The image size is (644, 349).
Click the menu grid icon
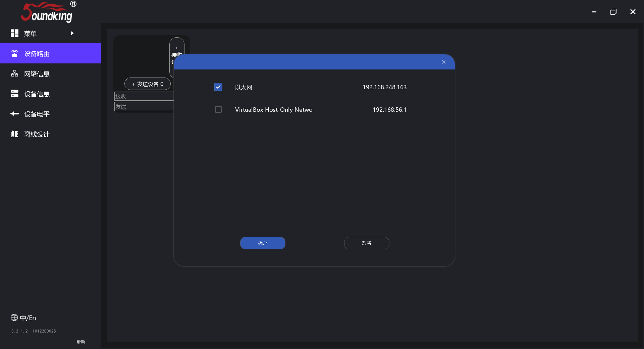pyautogui.click(x=14, y=33)
